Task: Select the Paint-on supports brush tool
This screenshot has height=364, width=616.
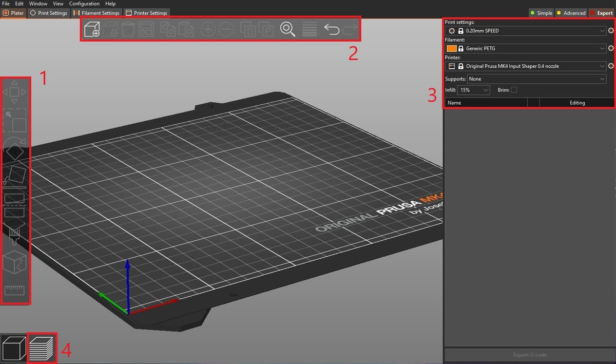Action: pos(14,234)
